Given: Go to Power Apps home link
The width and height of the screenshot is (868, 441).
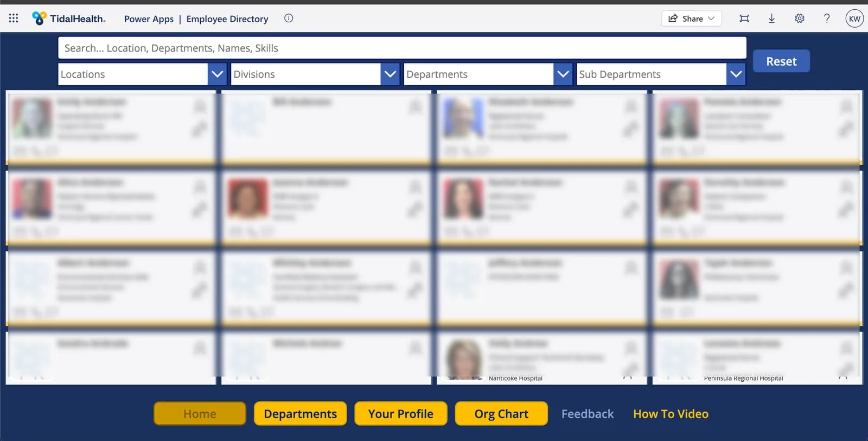Looking at the screenshot, I should [x=149, y=19].
